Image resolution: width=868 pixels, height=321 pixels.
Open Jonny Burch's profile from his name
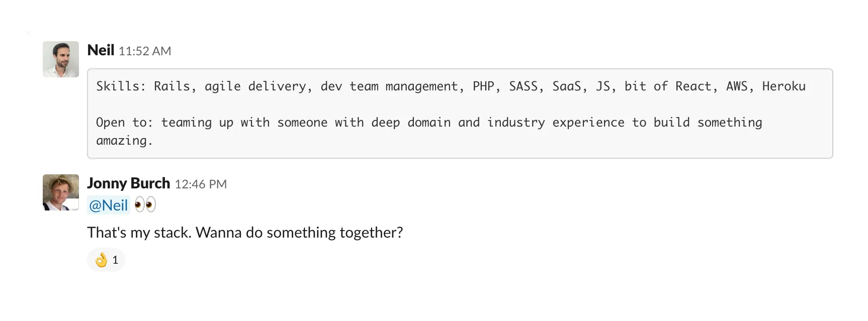tap(129, 183)
